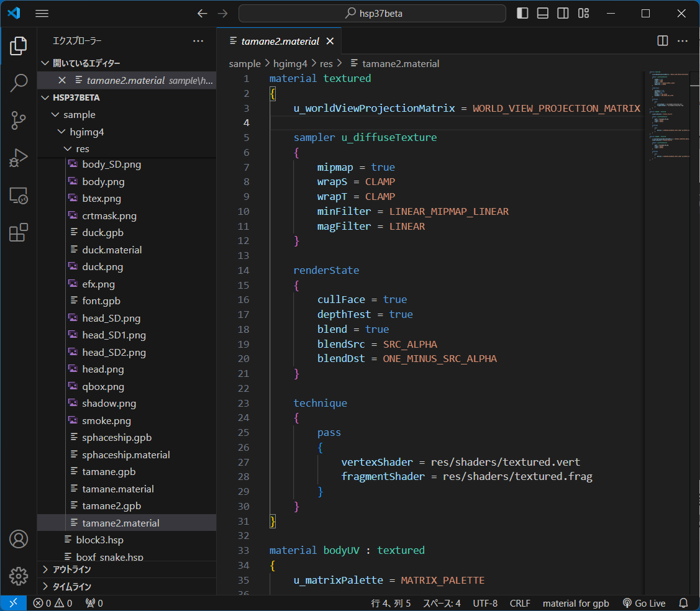Open the notifications bell in status bar
Image resolution: width=700 pixels, height=611 pixels.
(x=684, y=603)
